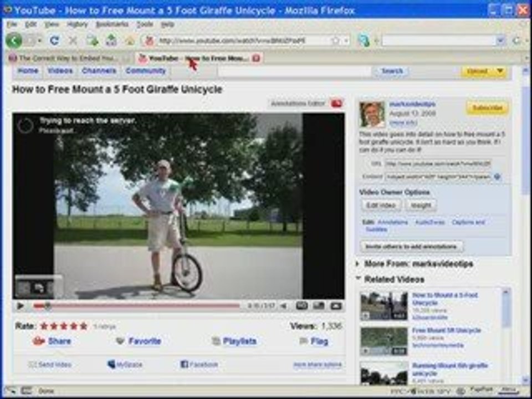
Task: Collapse the Related Videos section
Action: 357,279
